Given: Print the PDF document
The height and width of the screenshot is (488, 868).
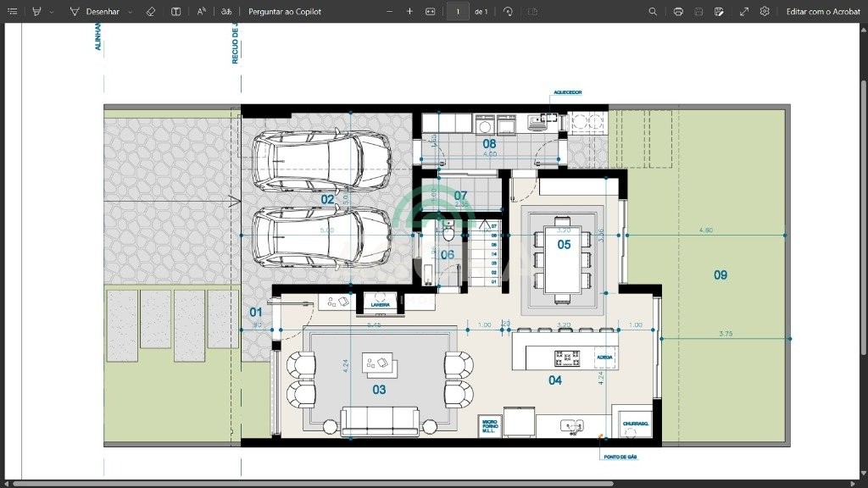Looking at the screenshot, I should (x=678, y=12).
